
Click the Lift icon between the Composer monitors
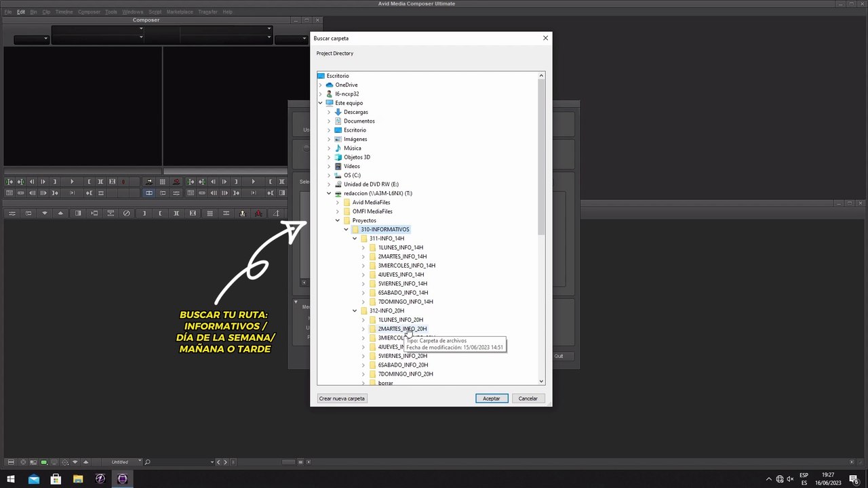point(149,182)
